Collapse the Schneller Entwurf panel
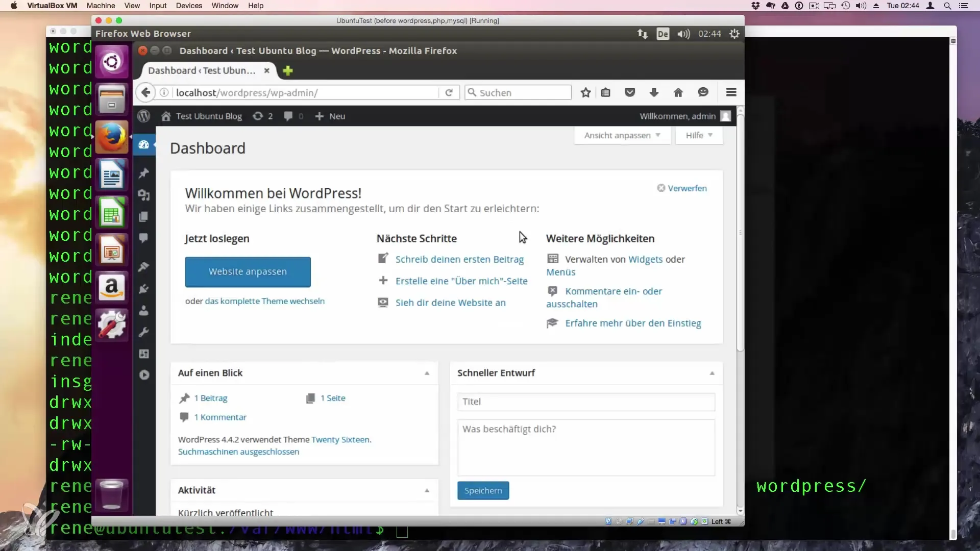This screenshot has height=551, width=980. coord(712,373)
